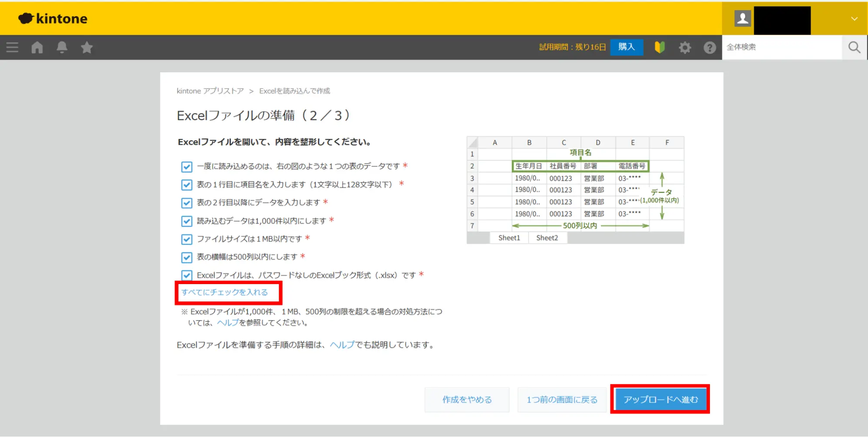Viewport: 868px width, 437px height.
Task: Click the すべてにチェックを入れる link
Action: (x=224, y=292)
